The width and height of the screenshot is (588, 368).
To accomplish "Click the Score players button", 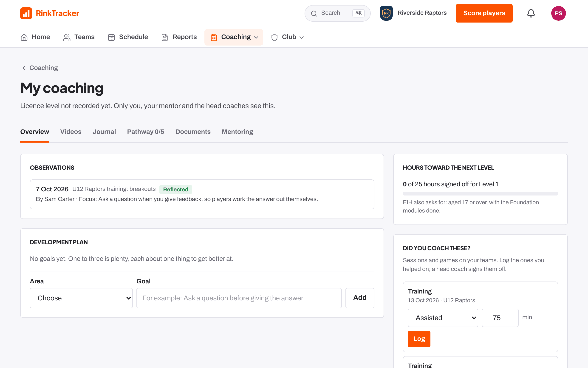I will (484, 13).
